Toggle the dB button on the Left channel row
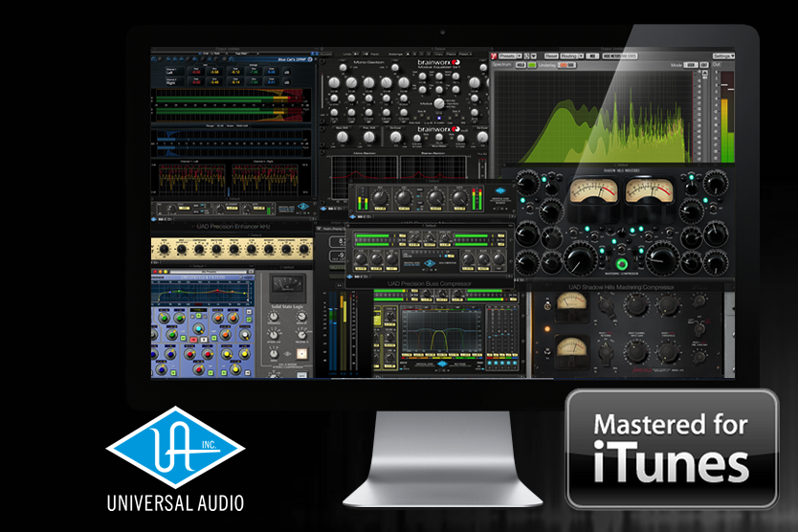The image size is (798, 532). 288,72
